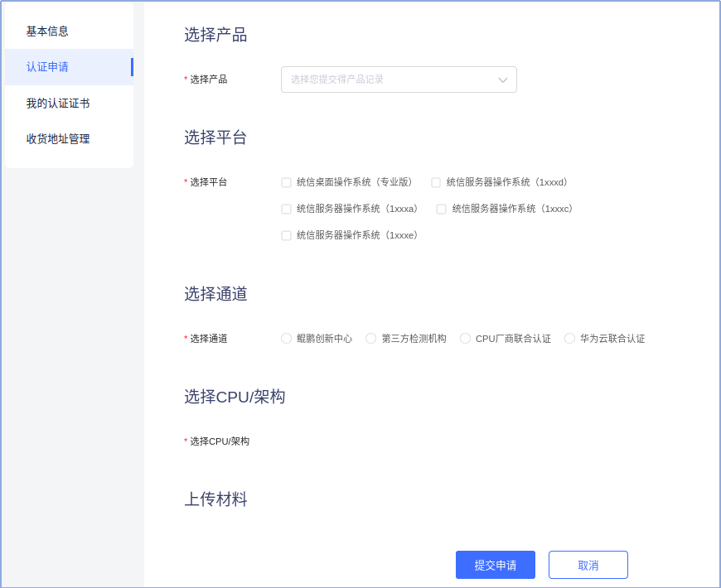Click the 提交申请 button

tap(496, 565)
